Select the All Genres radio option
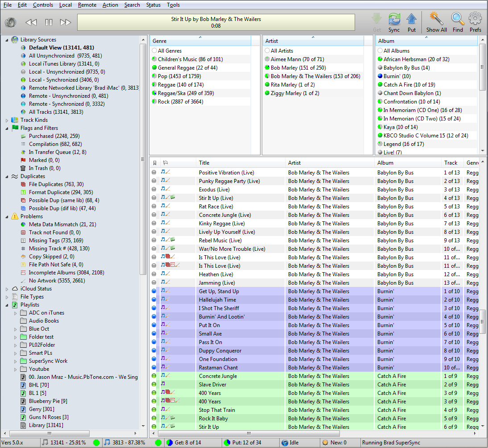 (x=154, y=51)
